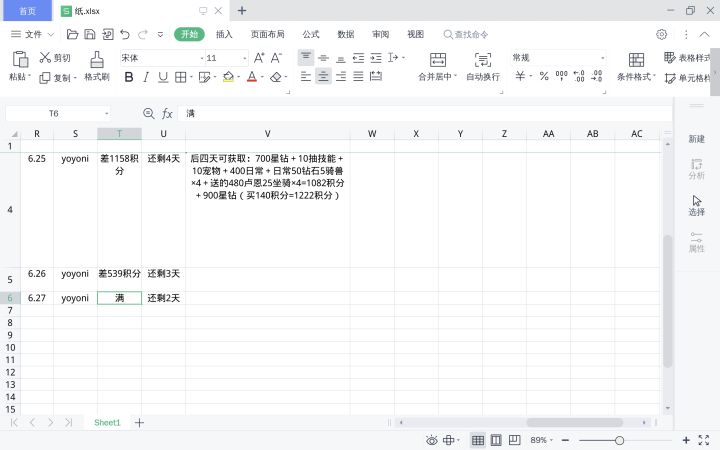Click the search command field 查找命令
This screenshot has height=450, width=720.
coord(466,34)
